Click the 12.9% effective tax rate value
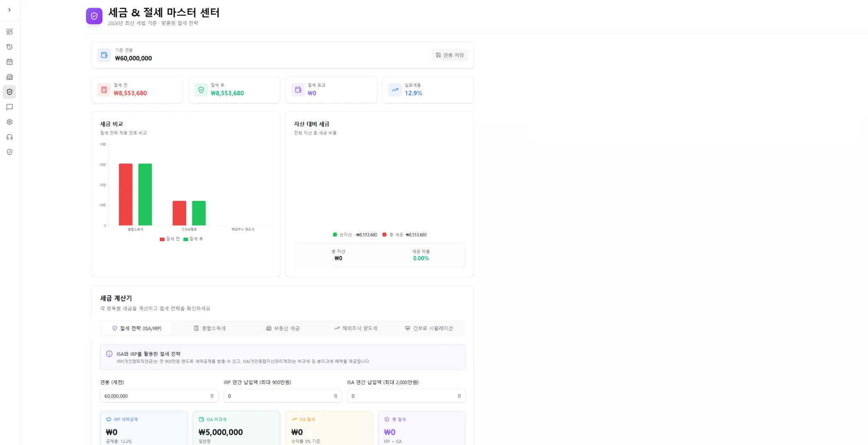Image resolution: width=868 pixels, height=445 pixels. [413, 93]
